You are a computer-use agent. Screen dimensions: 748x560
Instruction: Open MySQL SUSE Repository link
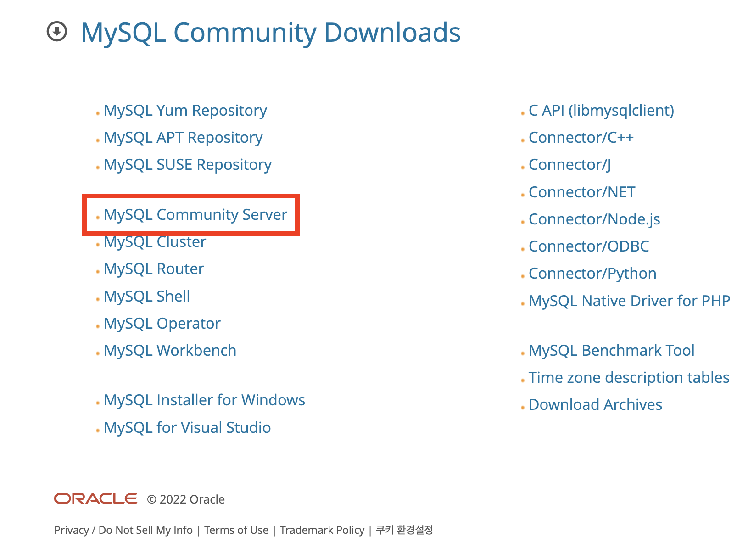(188, 165)
